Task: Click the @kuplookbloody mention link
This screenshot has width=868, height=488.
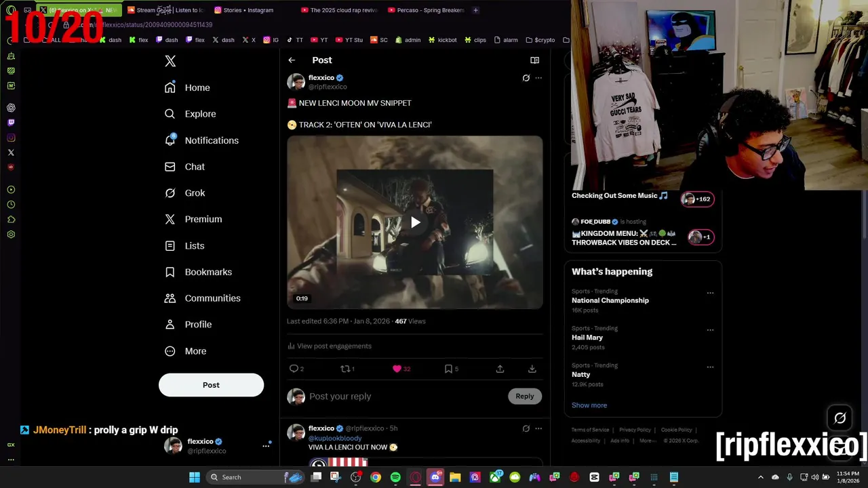Action: pyautogui.click(x=335, y=439)
